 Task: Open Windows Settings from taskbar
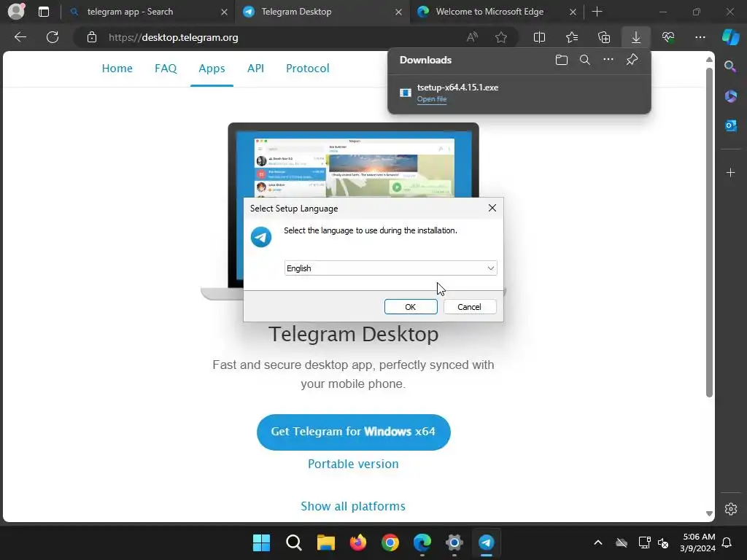click(454, 542)
